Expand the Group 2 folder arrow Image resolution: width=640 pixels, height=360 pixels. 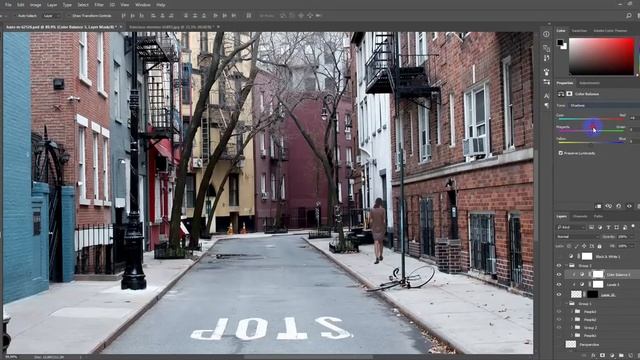(x=572, y=327)
